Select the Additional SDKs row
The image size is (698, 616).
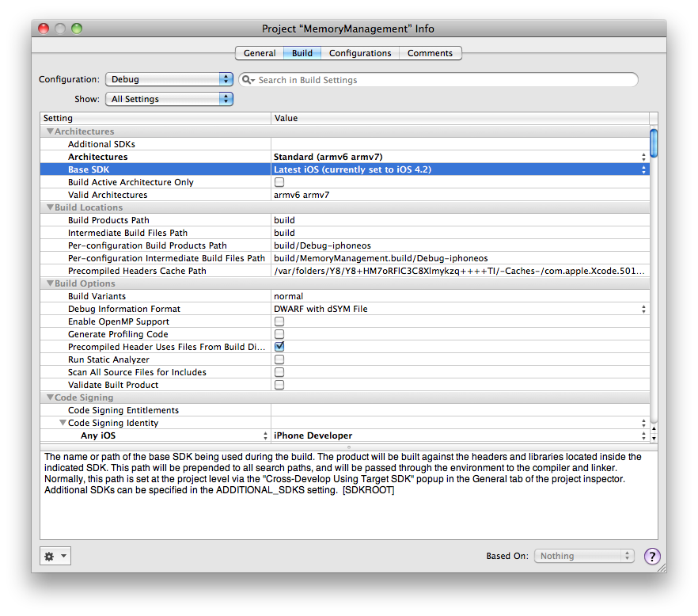click(x=345, y=144)
